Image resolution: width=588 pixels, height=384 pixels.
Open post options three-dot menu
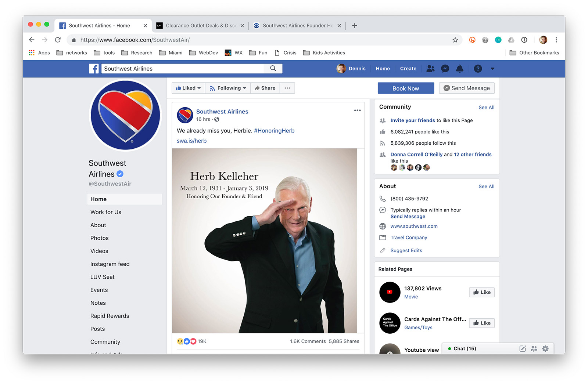pos(357,111)
